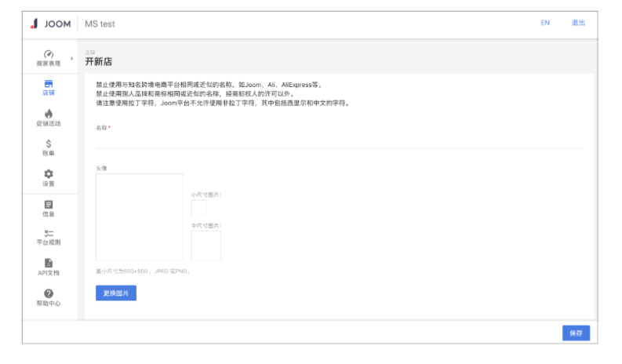
Task: Click the 更换图片 button
Action: pos(116,293)
